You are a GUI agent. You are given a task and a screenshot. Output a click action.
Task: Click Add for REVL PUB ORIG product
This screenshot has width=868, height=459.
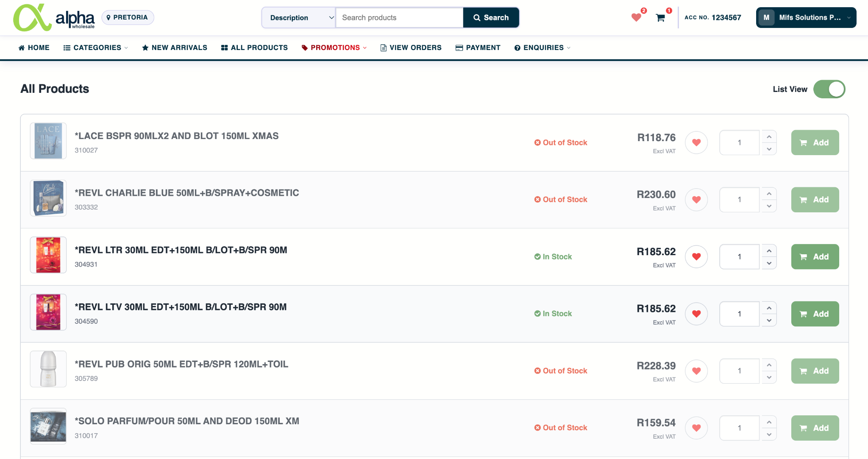tap(815, 371)
